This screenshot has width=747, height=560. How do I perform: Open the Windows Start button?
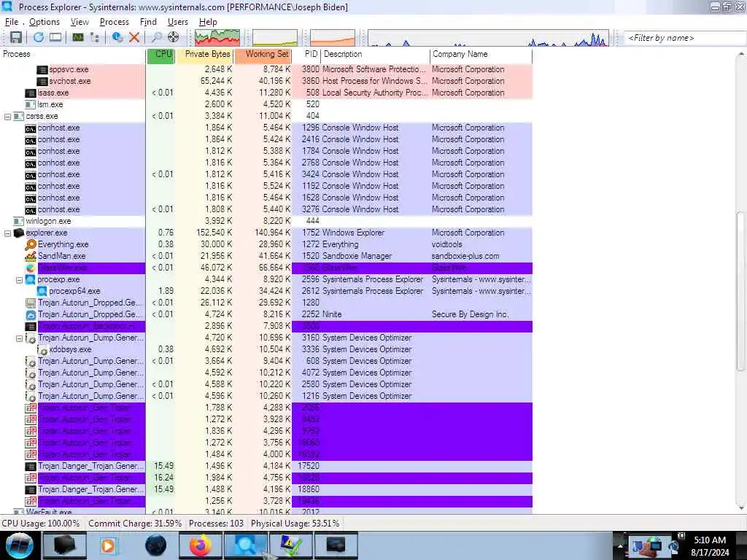[19, 545]
